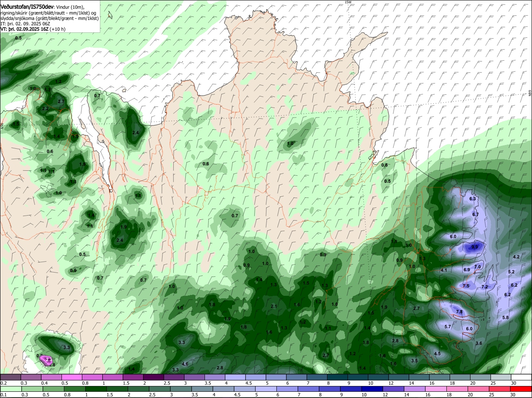The width and height of the screenshot is (532, 398).
Task: Select the pale green 0.1 swatch in the lower legend
Action: click(10, 389)
